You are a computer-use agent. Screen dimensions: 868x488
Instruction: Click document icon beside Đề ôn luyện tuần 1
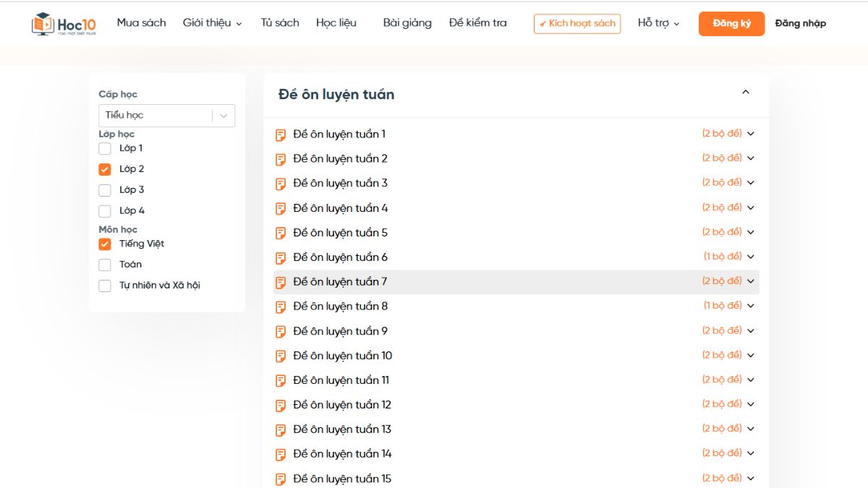click(281, 134)
